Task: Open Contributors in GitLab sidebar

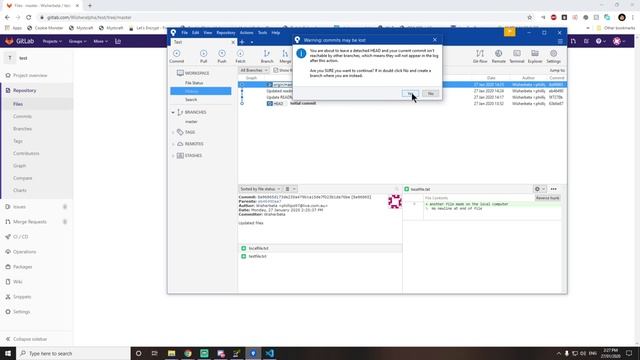Action: pos(26,153)
